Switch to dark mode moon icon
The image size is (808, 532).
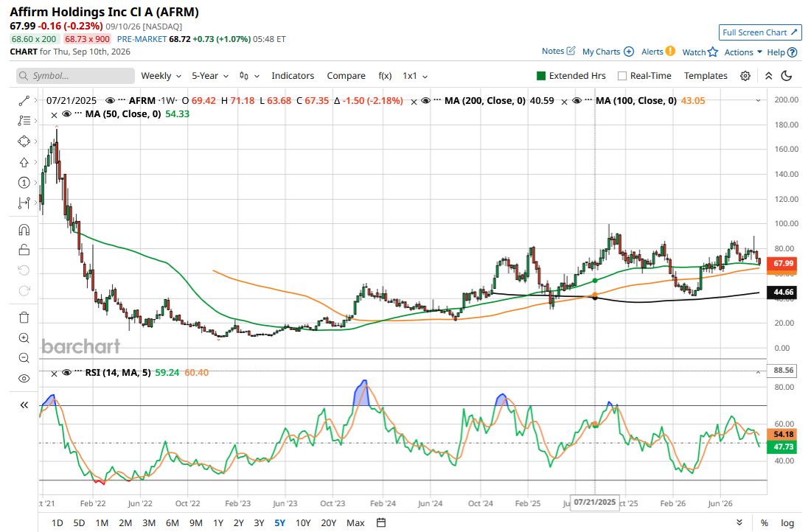click(x=787, y=76)
